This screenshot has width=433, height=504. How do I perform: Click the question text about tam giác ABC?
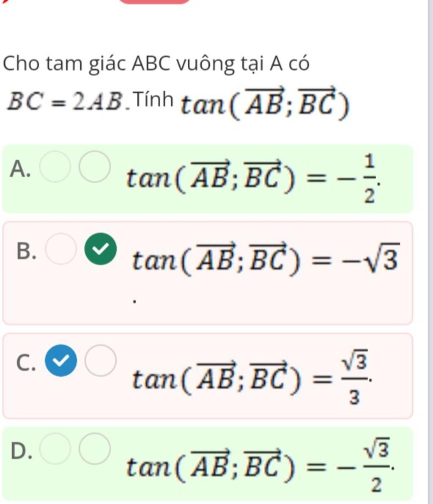[x=156, y=64]
